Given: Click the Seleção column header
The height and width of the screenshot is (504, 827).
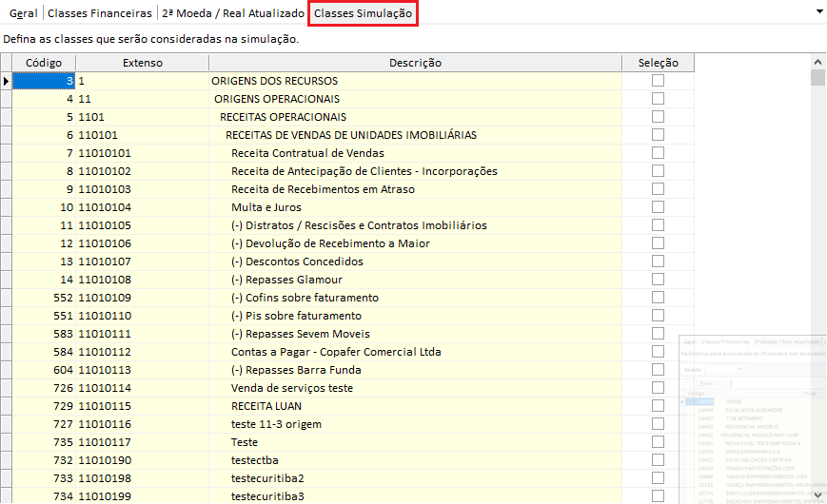Looking at the screenshot, I should coord(658,63).
